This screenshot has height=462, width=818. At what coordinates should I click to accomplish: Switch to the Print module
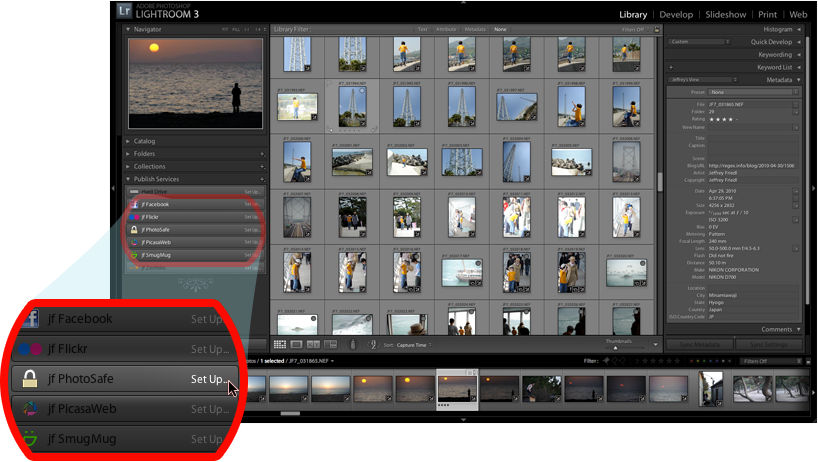coord(767,15)
